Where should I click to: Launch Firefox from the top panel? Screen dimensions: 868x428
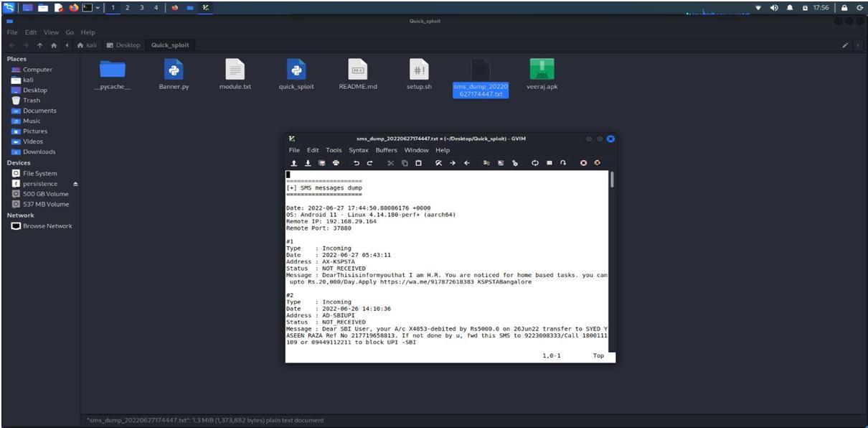[x=74, y=7]
